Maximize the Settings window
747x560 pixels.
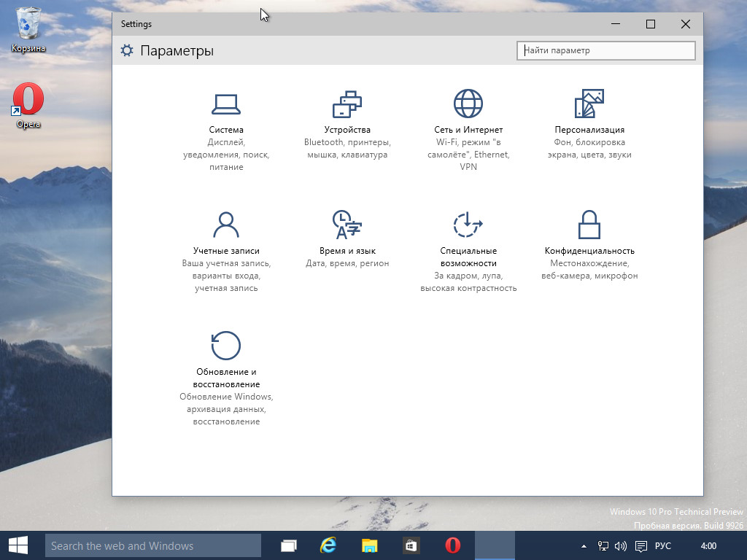(x=650, y=24)
